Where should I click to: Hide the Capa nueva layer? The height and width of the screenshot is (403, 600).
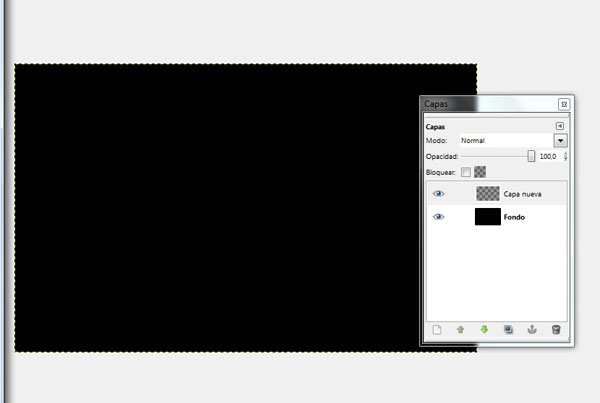[x=438, y=194]
